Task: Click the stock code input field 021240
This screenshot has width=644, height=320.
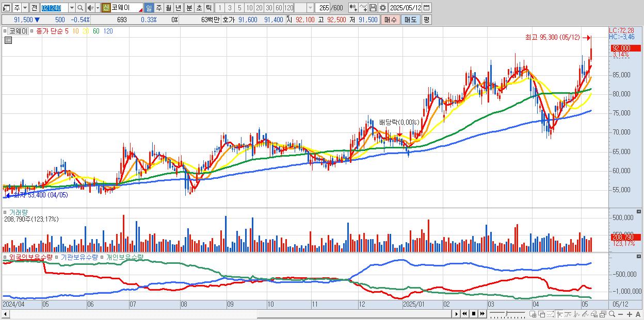Action: (x=54, y=8)
